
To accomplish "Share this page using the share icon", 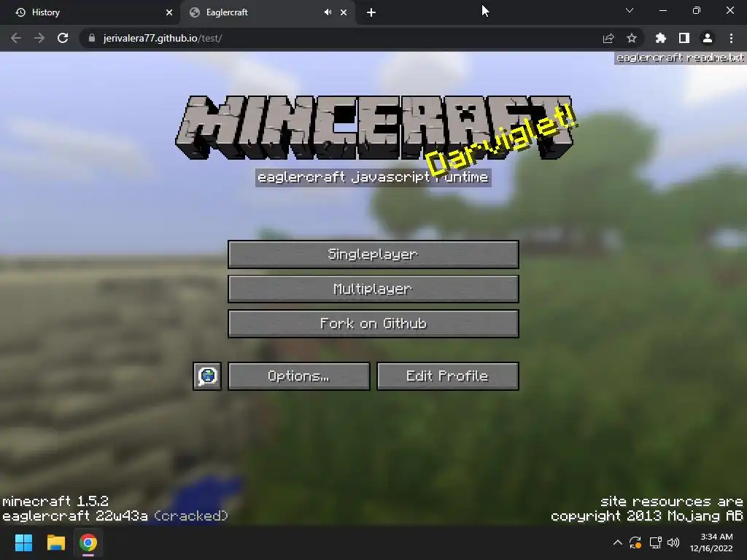I will point(608,38).
